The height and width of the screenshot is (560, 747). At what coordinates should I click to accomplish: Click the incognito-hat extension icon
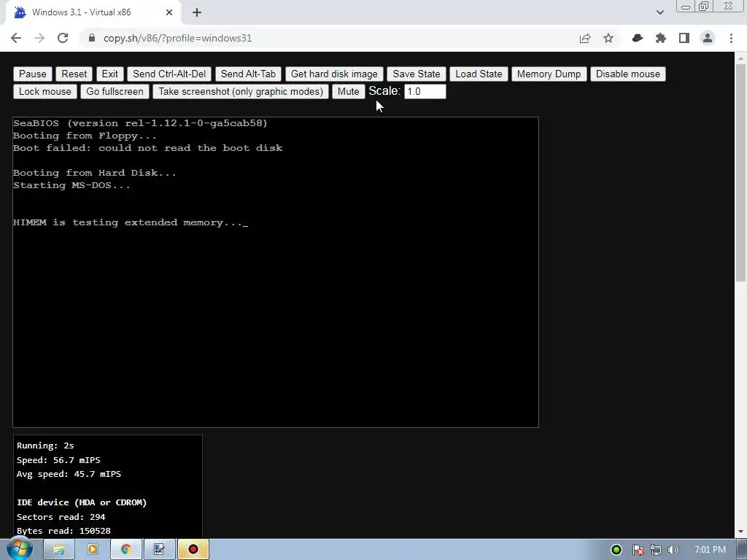pyautogui.click(x=638, y=38)
